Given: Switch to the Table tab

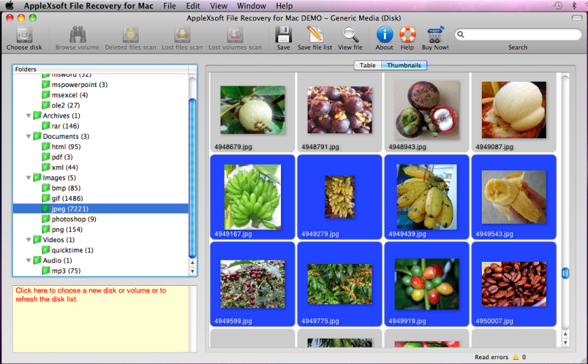Looking at the screenshot, I should tap(367, 65).
